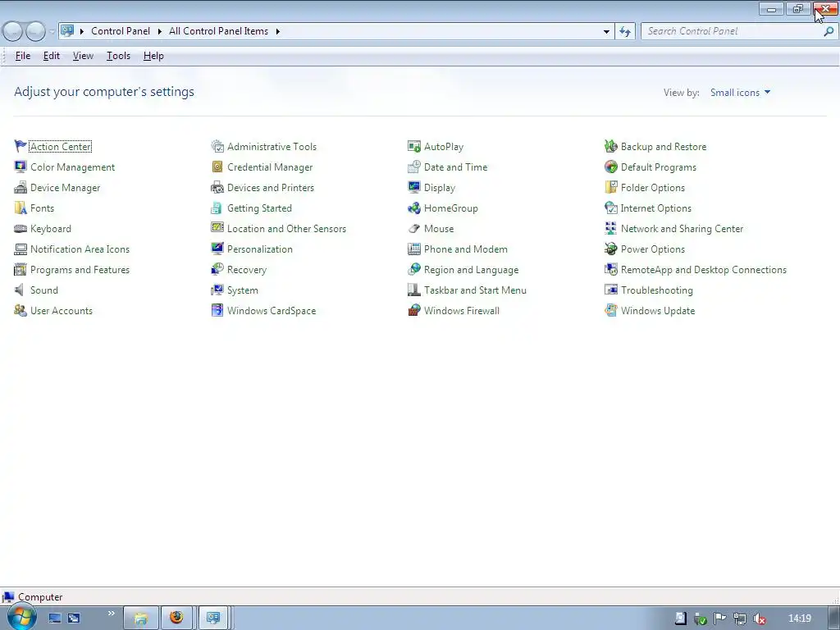
Task: Click the search magnifier icon
Action: coord(829,31)
